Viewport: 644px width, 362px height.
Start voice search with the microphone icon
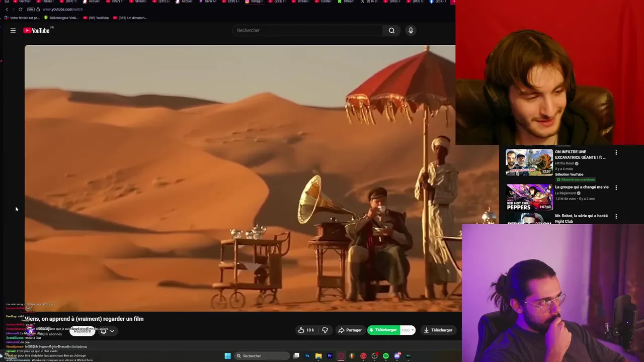tap(411, 31)
